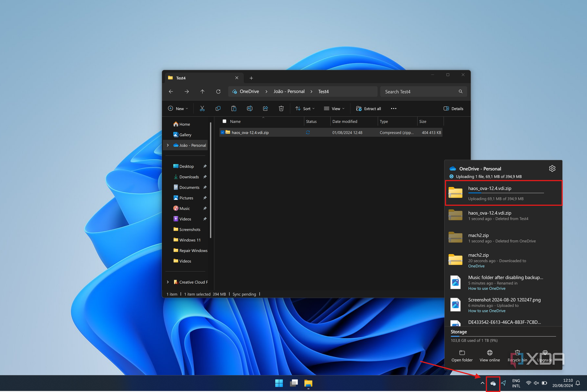The height and width of the screenshot is (392, 587).
Task: Expand Creative Cloud Files in the sidebar
Action: click(168, 282)
